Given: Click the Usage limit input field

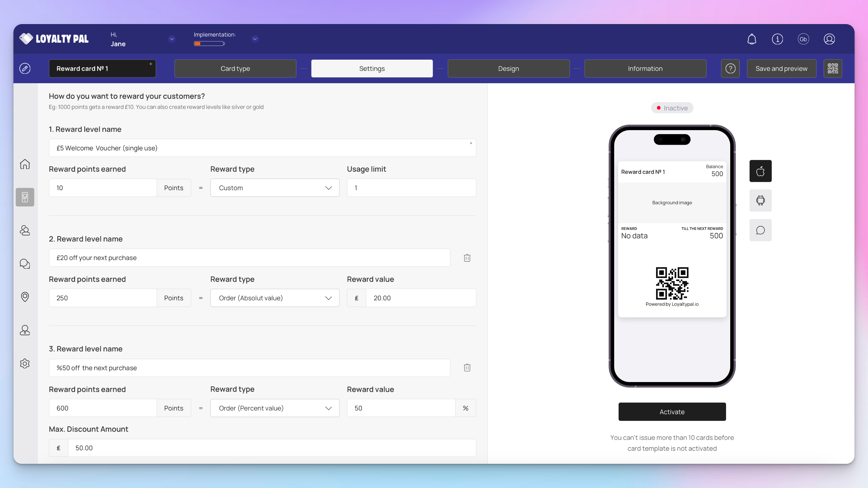Looking at the screenshot, I should 411,188.
